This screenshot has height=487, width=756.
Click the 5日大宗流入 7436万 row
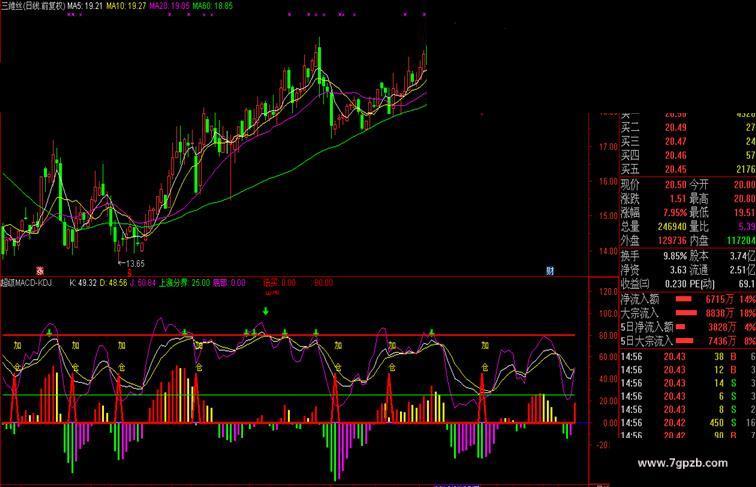[688, 341]
